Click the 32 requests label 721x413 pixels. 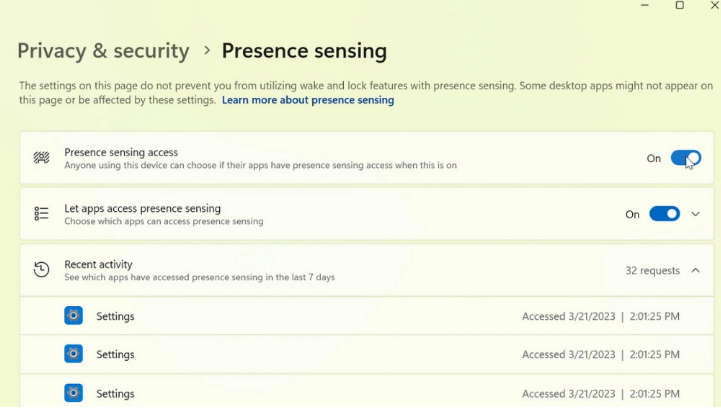[x=652, y=270]
